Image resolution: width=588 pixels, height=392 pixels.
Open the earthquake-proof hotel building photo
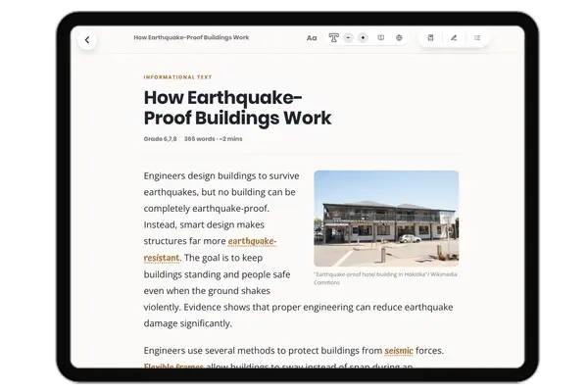386,219
